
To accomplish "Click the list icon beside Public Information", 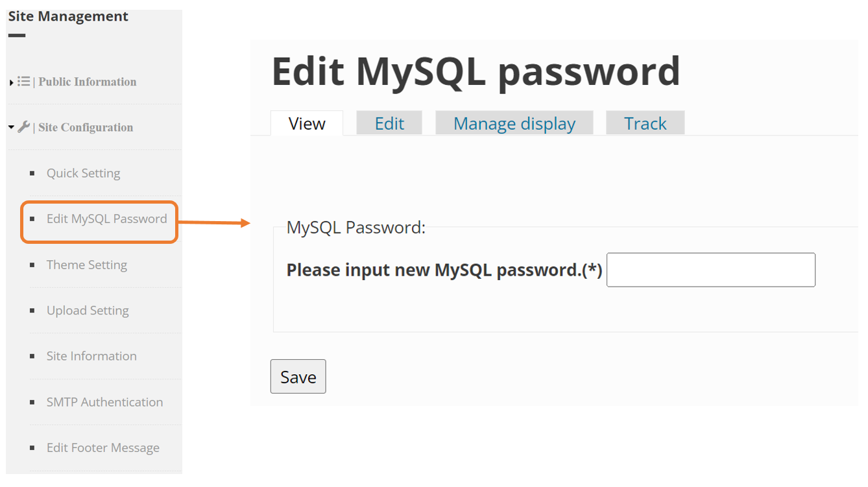I will [x=24, y=82].
